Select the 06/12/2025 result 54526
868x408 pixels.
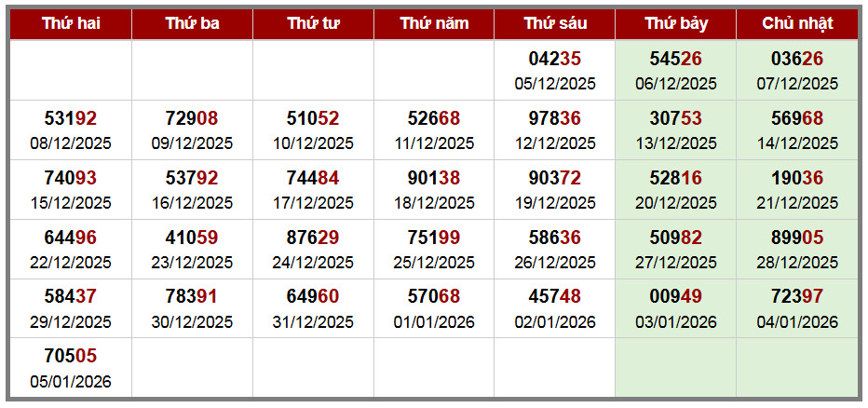pyautogui.click(x=675, y=60)
